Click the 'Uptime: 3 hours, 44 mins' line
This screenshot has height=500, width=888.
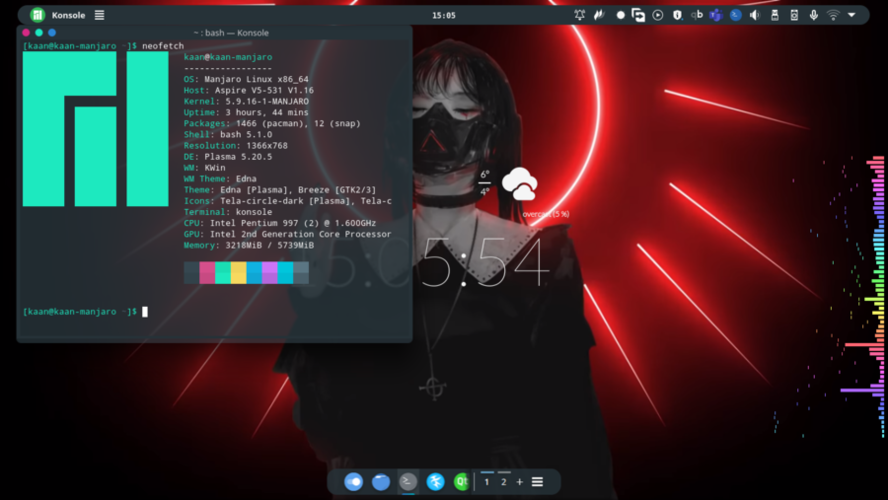point(246,112)
